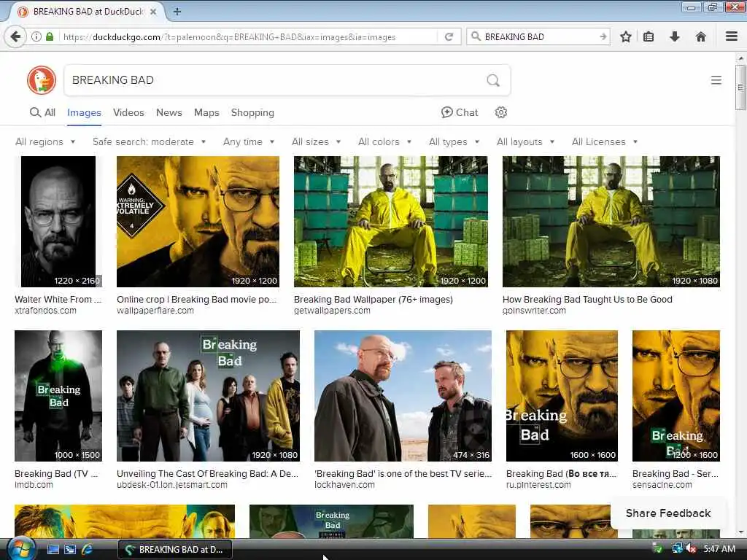Click the Share Feedback button

point(668,513)
